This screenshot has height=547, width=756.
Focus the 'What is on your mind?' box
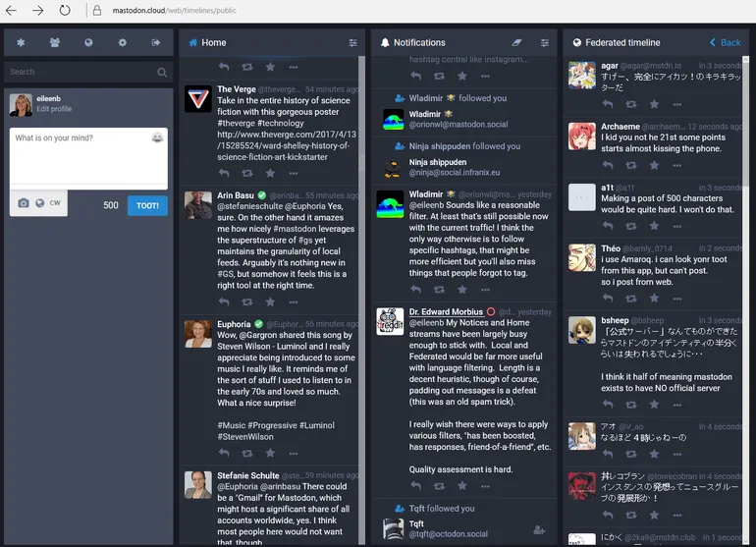coord(88,158)
